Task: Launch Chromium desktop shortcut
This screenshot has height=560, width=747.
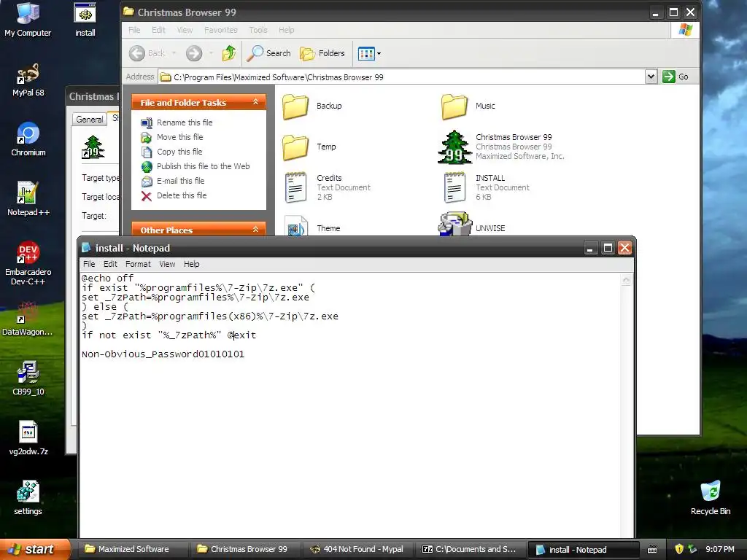Action: pyautogui.click(x=28, y=139)
